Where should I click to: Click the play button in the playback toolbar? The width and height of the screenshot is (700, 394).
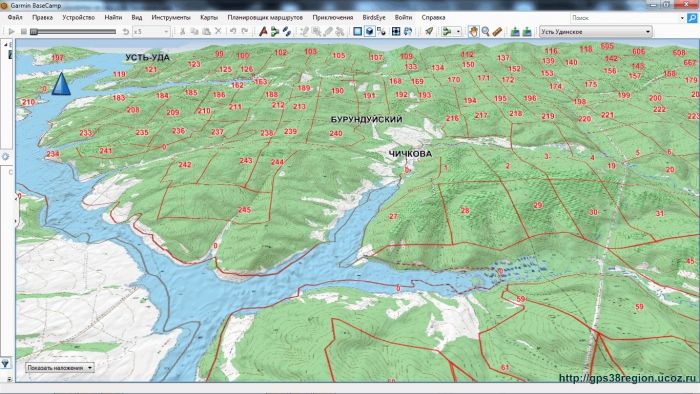pyautogui.click(x=12, y=32)
